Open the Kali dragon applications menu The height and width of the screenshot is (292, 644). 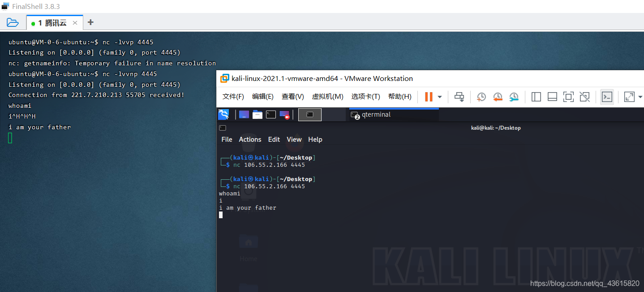coord(223,114)
